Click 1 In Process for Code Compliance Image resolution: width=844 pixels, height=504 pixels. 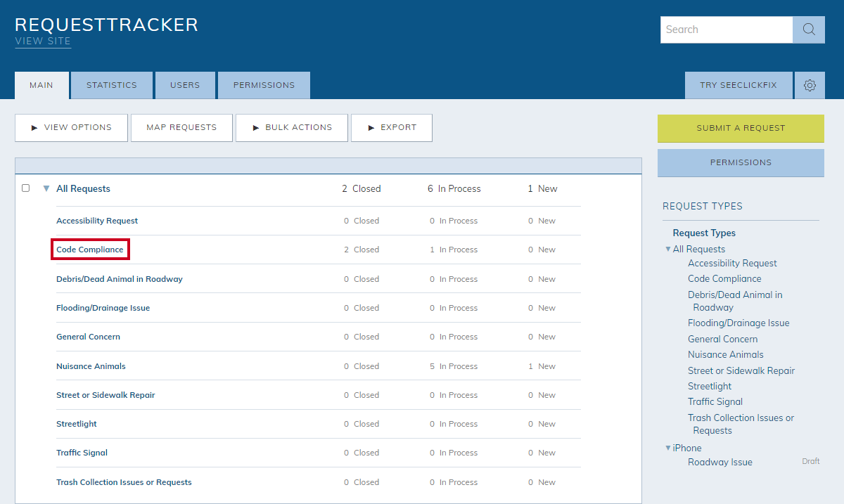pyautogui.click(x=454, y=250)
